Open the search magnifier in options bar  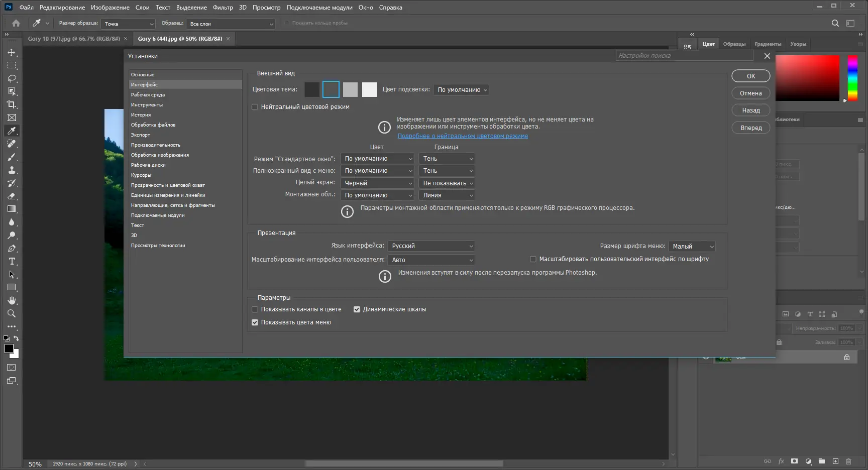(x=835, y=23)
